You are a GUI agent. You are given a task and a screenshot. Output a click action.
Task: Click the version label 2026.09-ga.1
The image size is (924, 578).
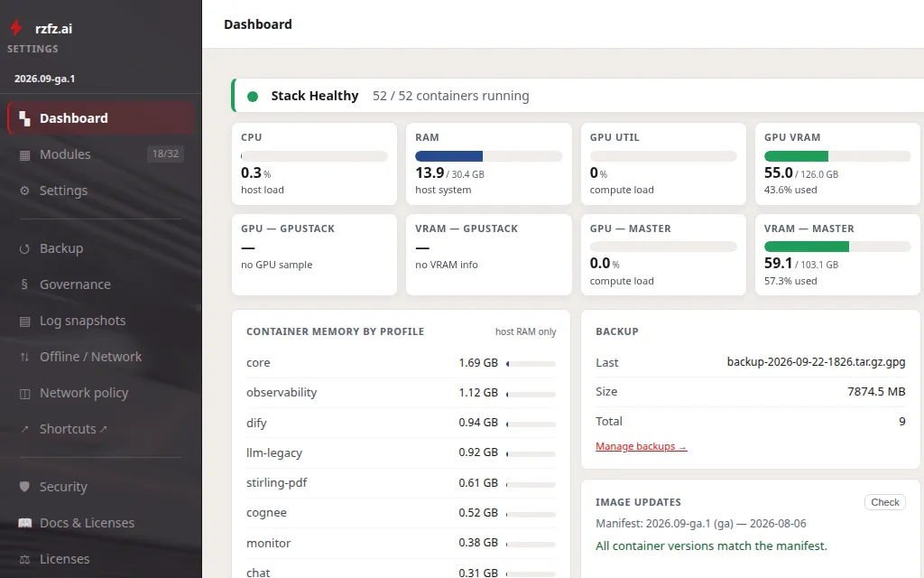click(x=45, y=79)
